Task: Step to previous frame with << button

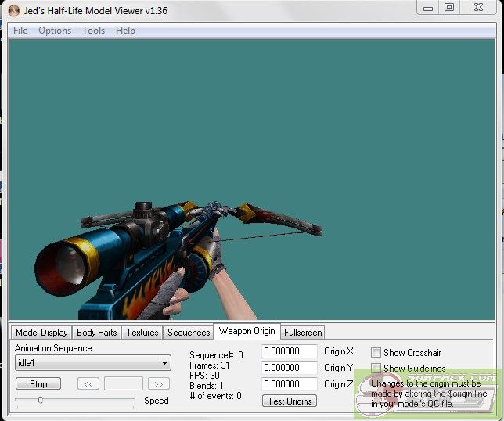Action: pyautogui.click(x=88, y=384)
